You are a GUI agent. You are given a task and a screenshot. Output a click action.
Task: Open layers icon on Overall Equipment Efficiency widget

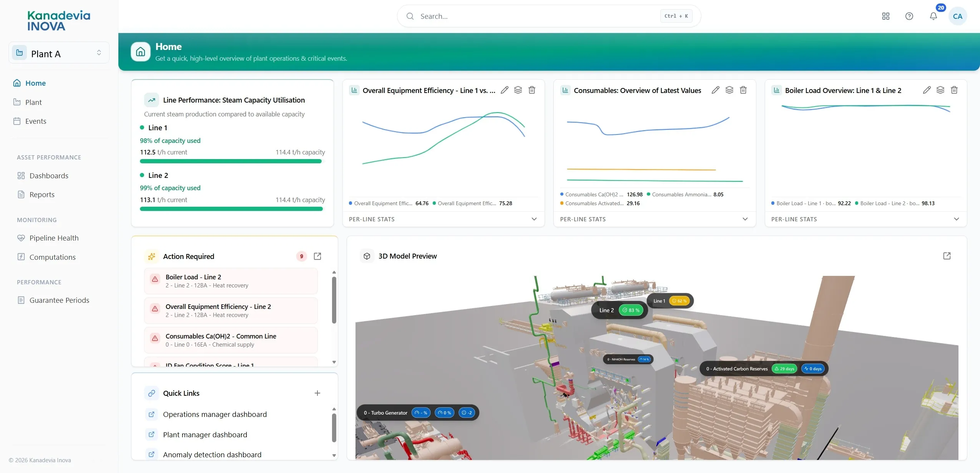(x=518, y=90)
